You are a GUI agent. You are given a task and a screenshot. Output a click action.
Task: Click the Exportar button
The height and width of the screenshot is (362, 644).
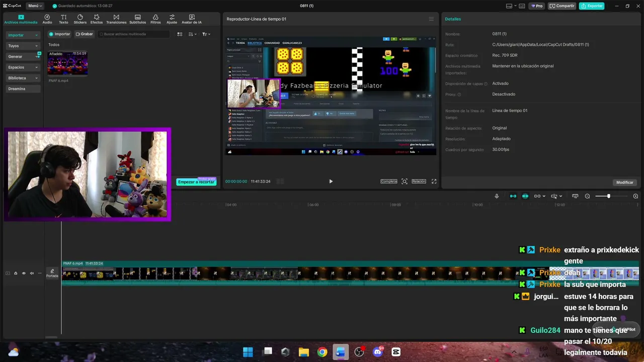coord(592,6)
